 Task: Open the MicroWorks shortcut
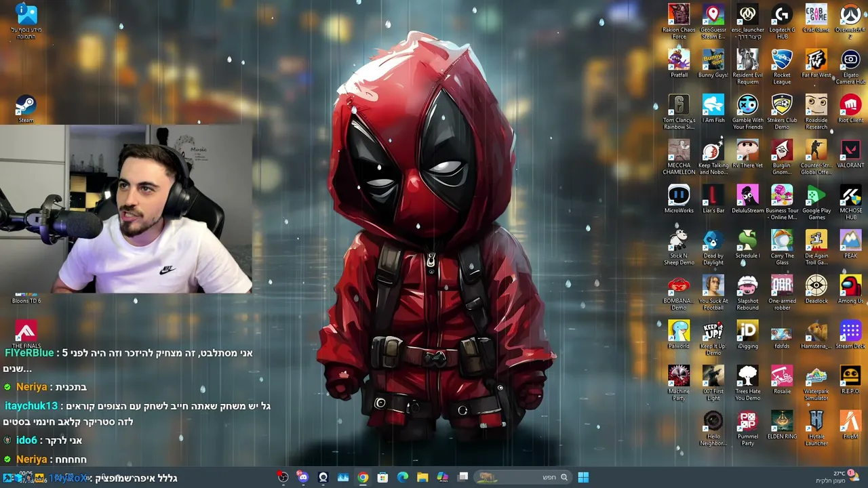[x=679, y=199]
